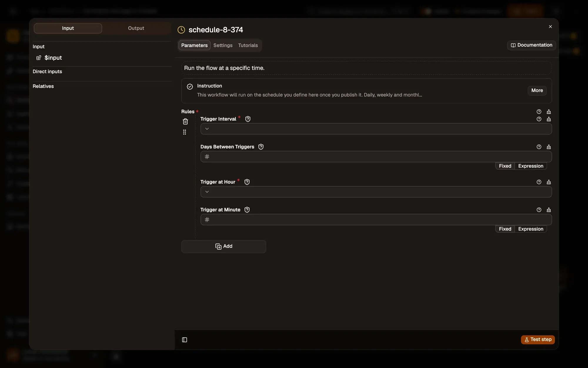The width and height of the screenshot is (588, 368).
Task: Click the schedule-8-374 title
Action: click(216, 30)
